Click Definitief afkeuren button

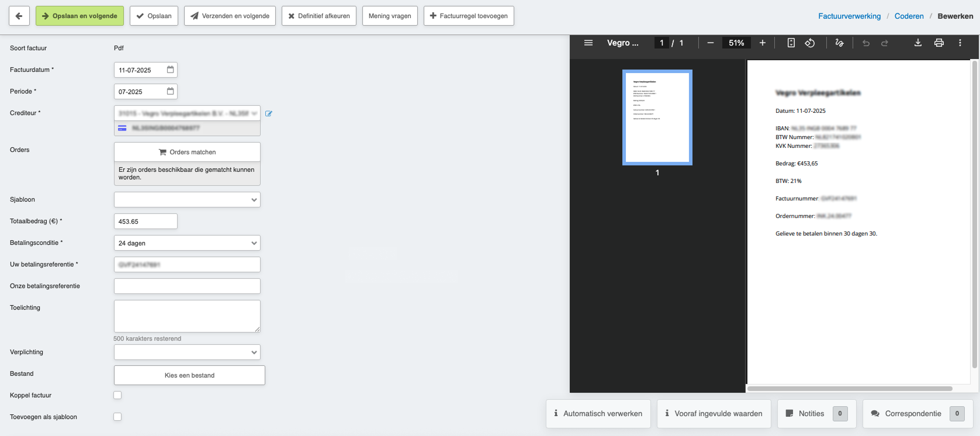pyautogui.click(x=319, y=16)
